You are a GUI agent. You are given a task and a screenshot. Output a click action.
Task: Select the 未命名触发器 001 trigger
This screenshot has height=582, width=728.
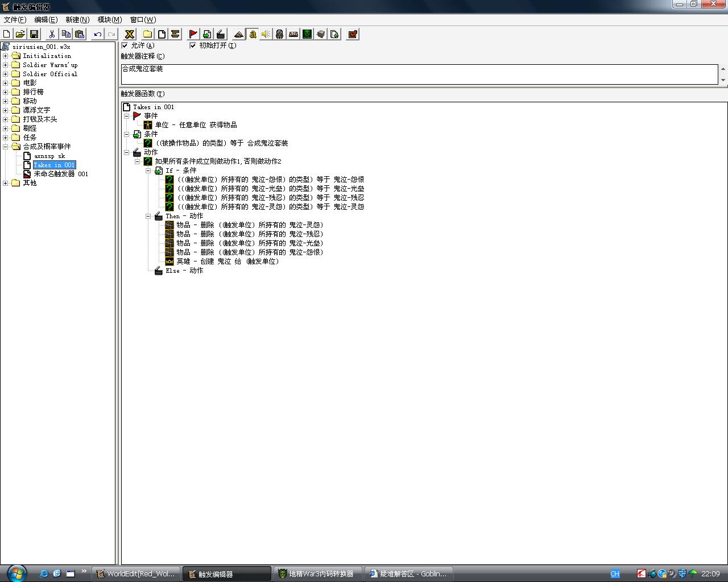coord(61,174)
